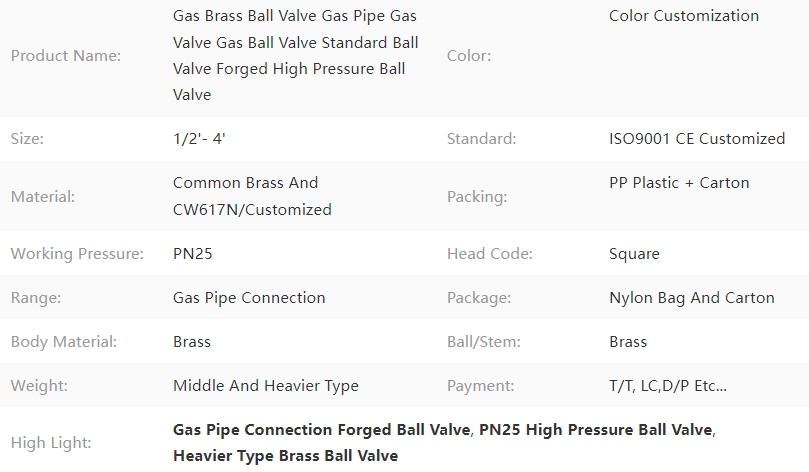809x472 pixels.
Task: Click the product name description text
Action: [296, 55]
